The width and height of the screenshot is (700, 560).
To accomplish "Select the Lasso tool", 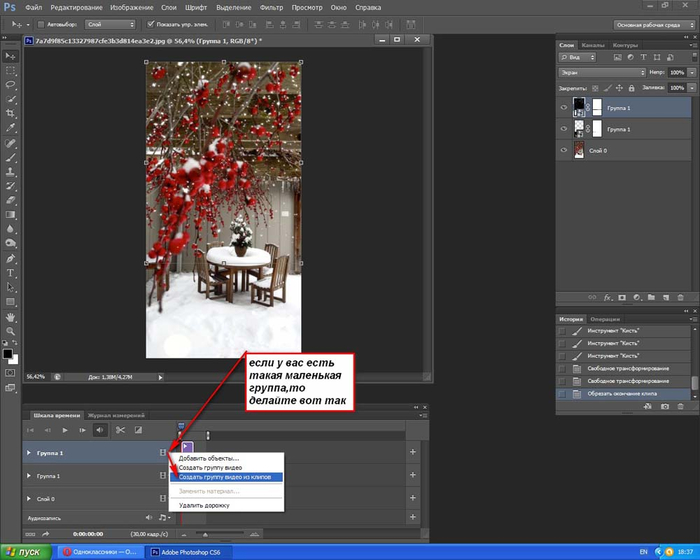I will (10, 85).
